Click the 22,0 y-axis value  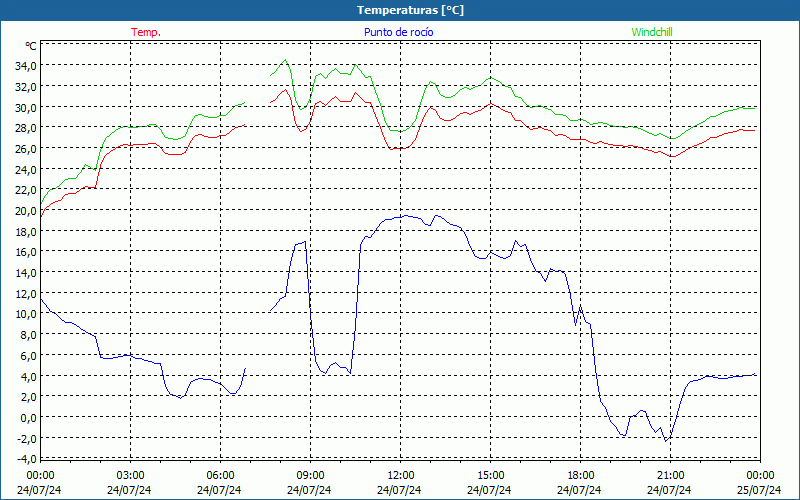tap(26, 190)
